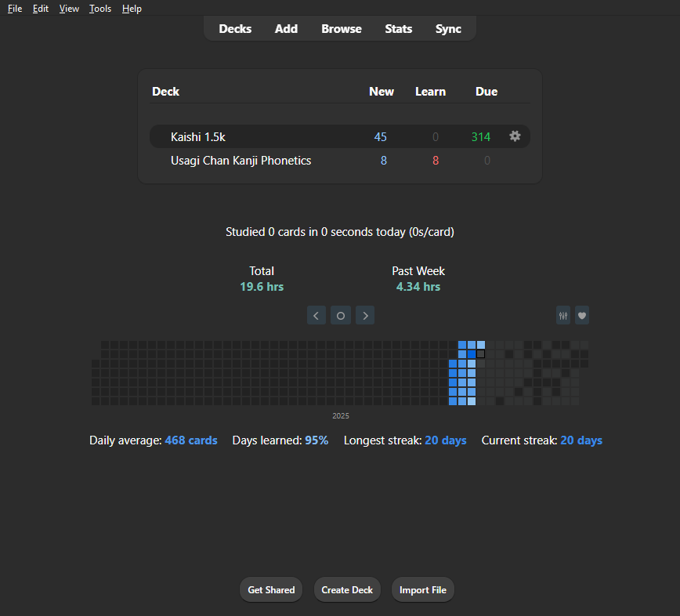Image resolution: width=680 pixels, height=616 pixels.
Task: Switch to the Decks screen
Action: (235, 29)
